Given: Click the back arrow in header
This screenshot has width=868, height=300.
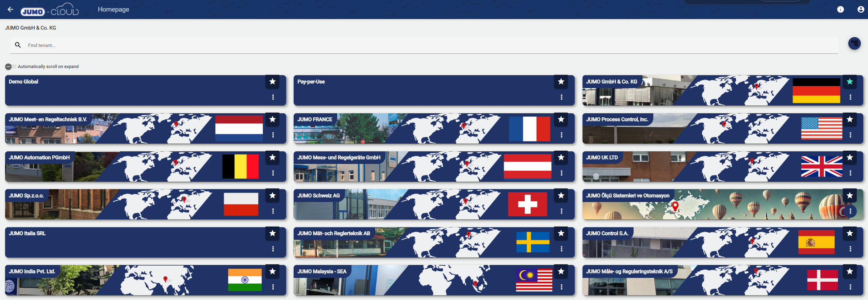Looking at the screenshot, I should 11,10.
